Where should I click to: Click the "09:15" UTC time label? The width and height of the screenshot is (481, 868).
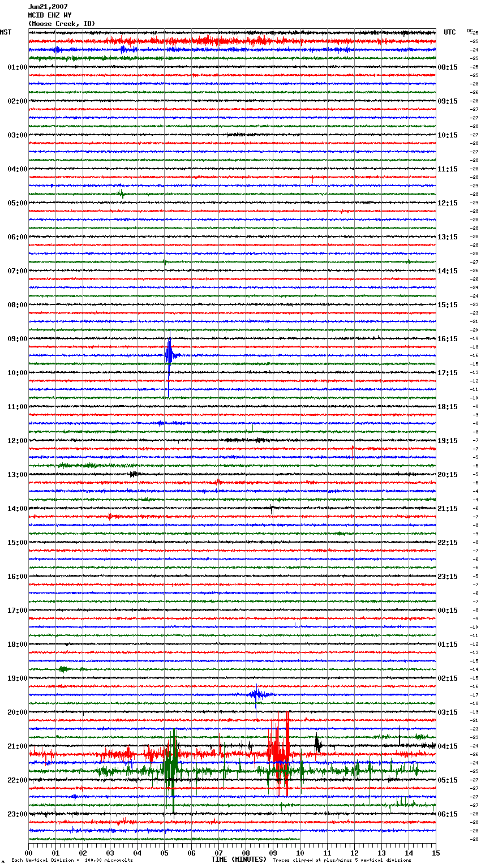pos(448,101)
